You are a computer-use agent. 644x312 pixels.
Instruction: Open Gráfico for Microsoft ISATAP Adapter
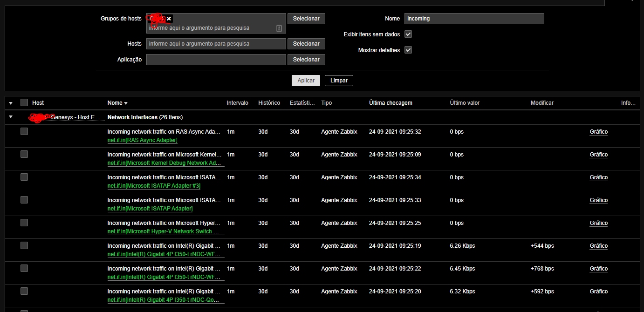point(598,200)
